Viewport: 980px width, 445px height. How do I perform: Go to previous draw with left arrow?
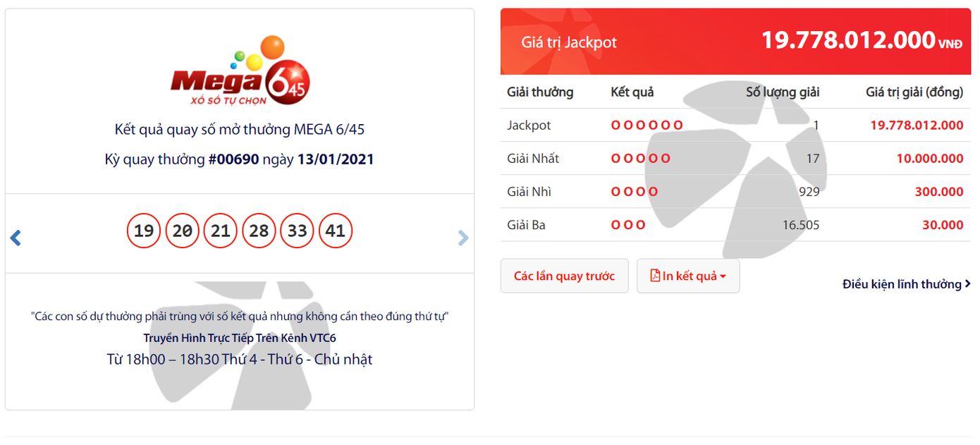pos(16,238)
